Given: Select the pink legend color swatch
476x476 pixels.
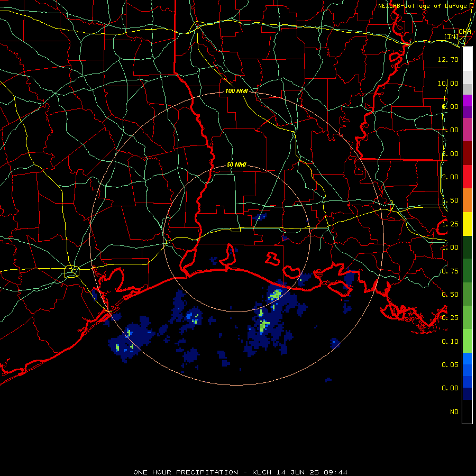Looking at the screenshot, I should [x=467, y=130].
